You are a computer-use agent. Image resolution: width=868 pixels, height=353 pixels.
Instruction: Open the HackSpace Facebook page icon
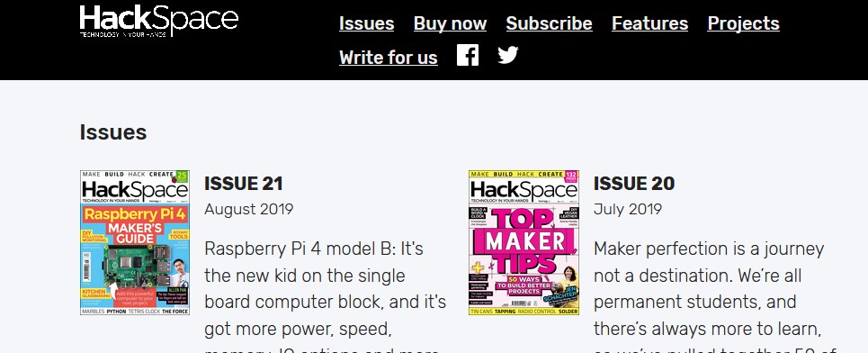point(467,56)
